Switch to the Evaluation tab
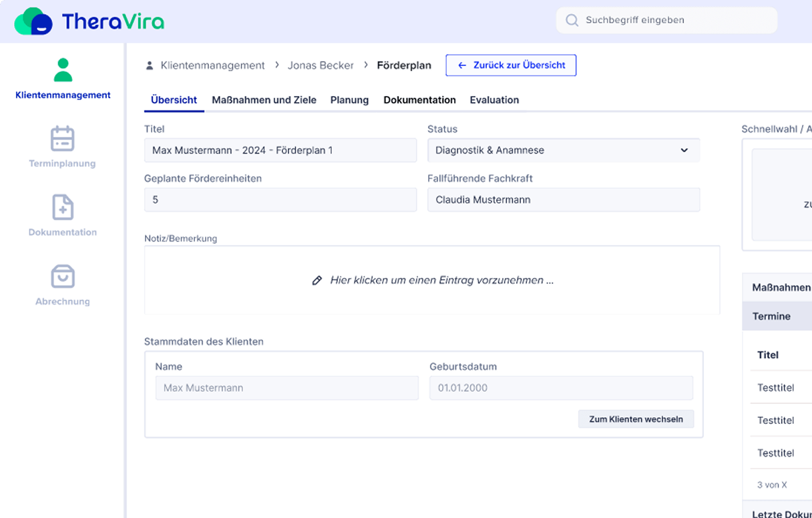812x518 pixels. pos(494,99)
